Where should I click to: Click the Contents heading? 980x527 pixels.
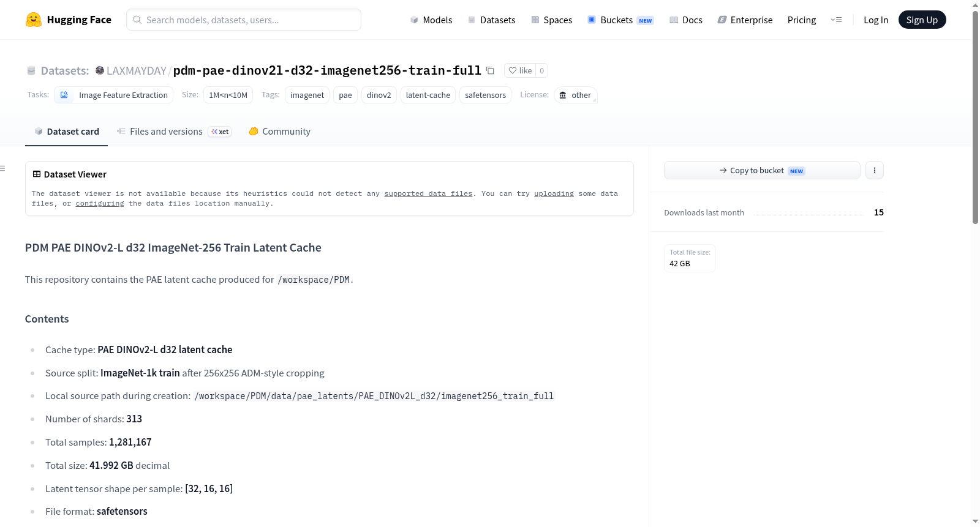(47, 319)
